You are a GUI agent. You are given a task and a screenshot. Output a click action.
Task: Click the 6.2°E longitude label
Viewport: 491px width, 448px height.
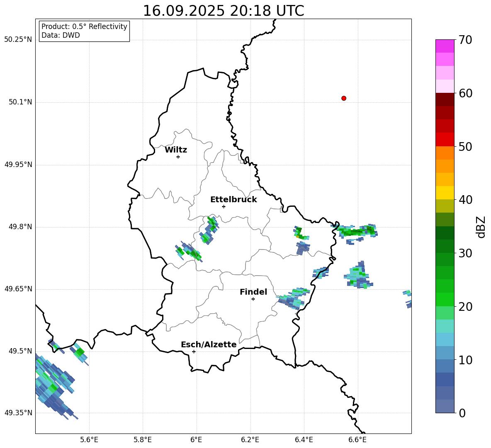(x=250, y=440)
